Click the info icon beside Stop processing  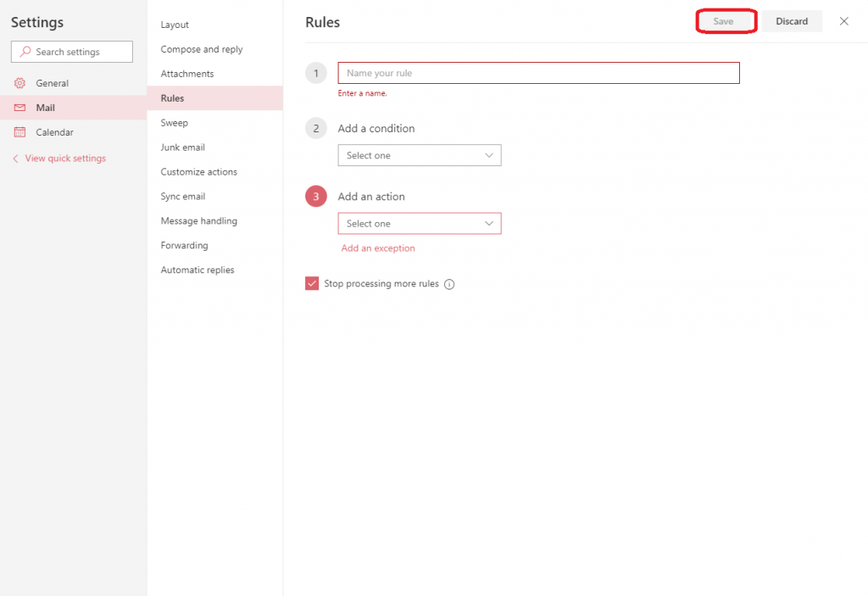pos(449,284)
